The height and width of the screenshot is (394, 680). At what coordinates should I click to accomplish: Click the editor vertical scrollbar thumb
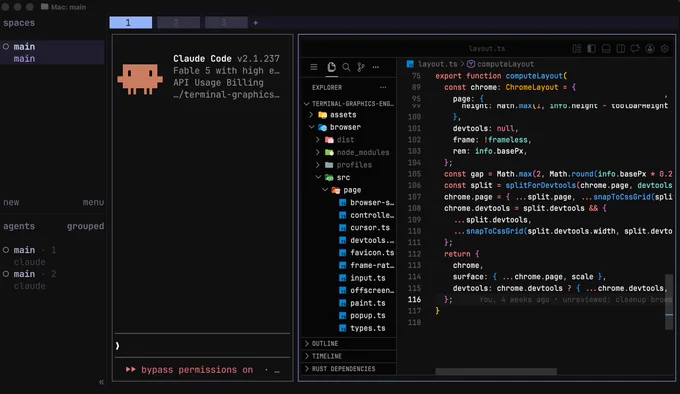tap(669, 301)
